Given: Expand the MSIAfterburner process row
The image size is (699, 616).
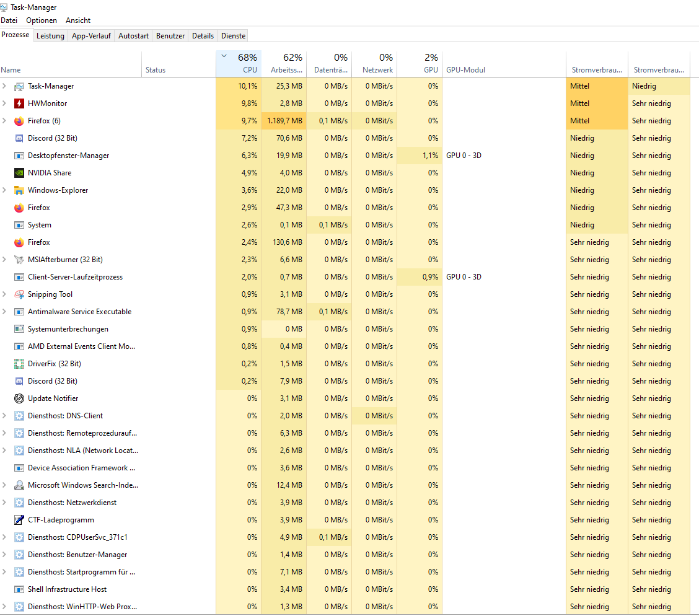Looking at the screenshot, I should [x=4, y=260].
